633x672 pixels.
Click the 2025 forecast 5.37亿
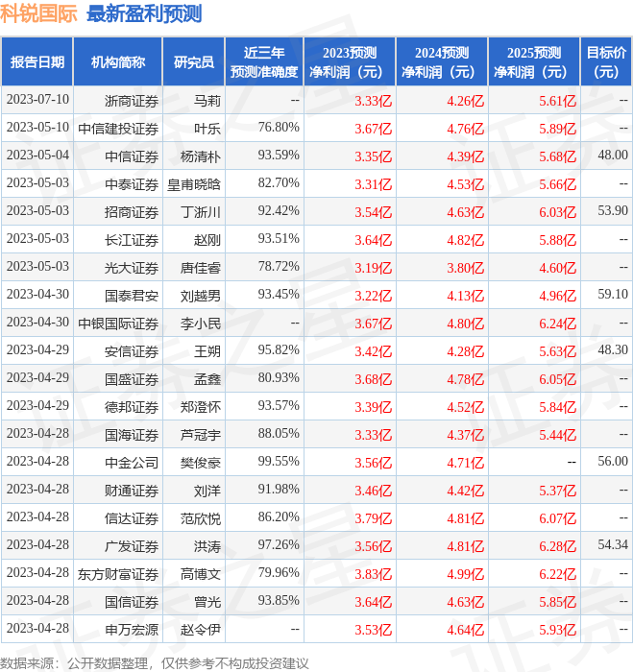(x=557, y=492)
